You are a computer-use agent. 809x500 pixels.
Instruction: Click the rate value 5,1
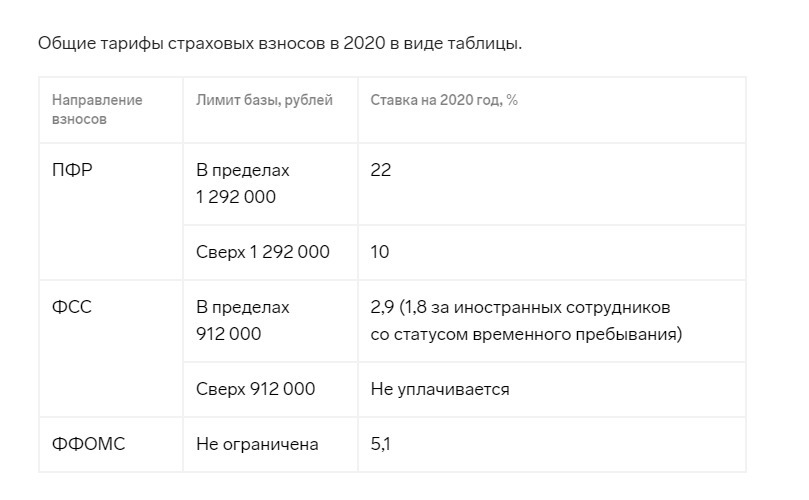(381, 444)
